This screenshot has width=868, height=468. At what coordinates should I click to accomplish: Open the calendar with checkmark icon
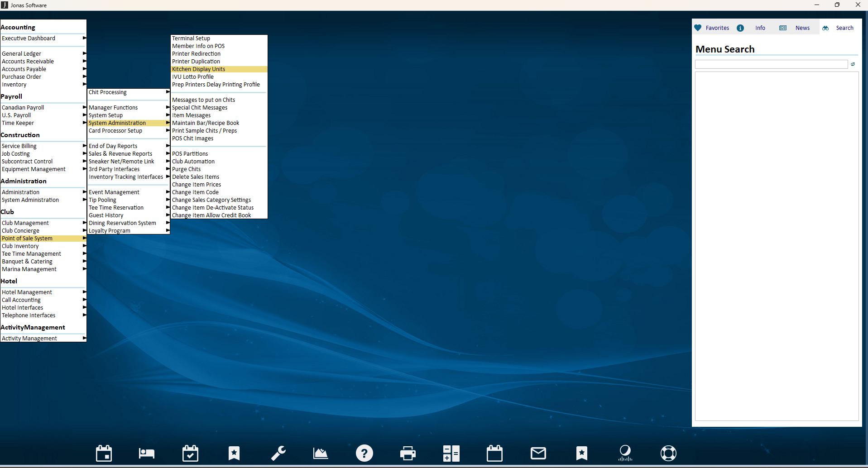click(x=190, y=453)
